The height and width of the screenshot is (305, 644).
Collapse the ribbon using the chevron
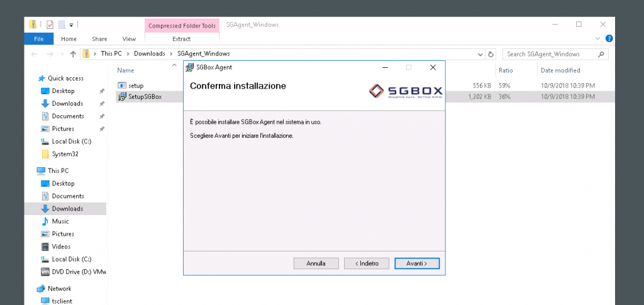click(597, 38)
